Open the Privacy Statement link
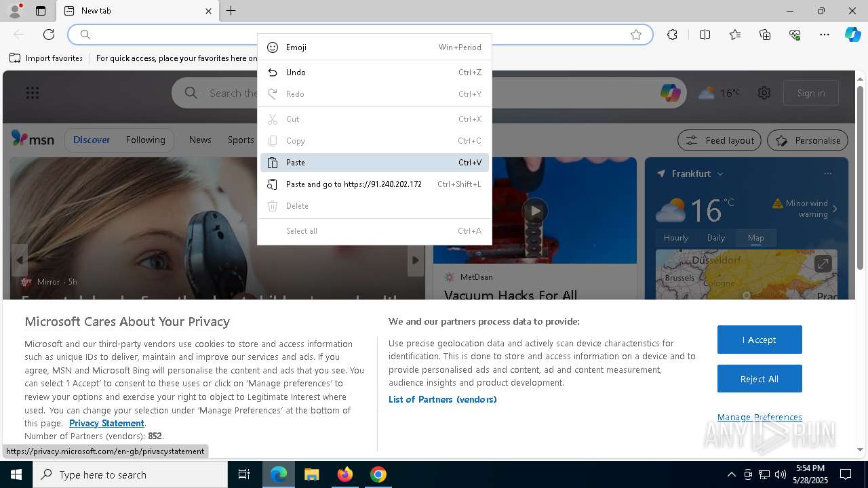Screen dimensions: 868x488 click(106, 423)
